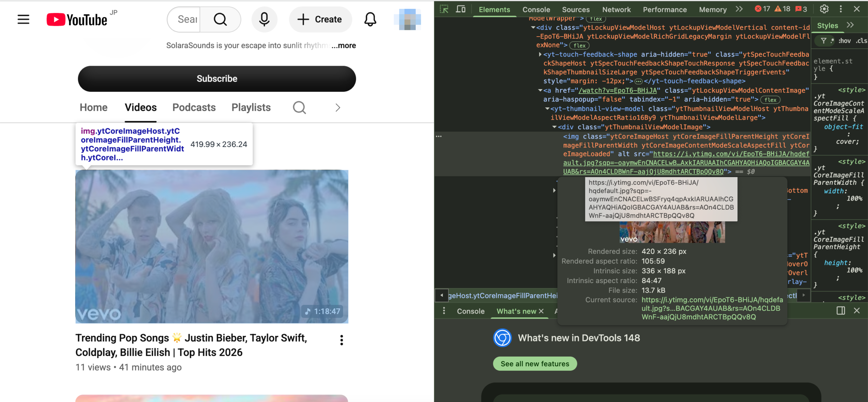868x402 pixels.
Task: Toggle drawer dock side icon
Action: tap(841, 310)
